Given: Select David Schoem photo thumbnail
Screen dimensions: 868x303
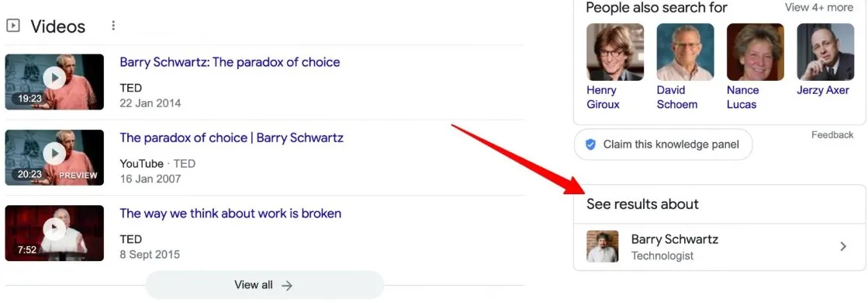Looking at the screenshot, I should 685,52.
